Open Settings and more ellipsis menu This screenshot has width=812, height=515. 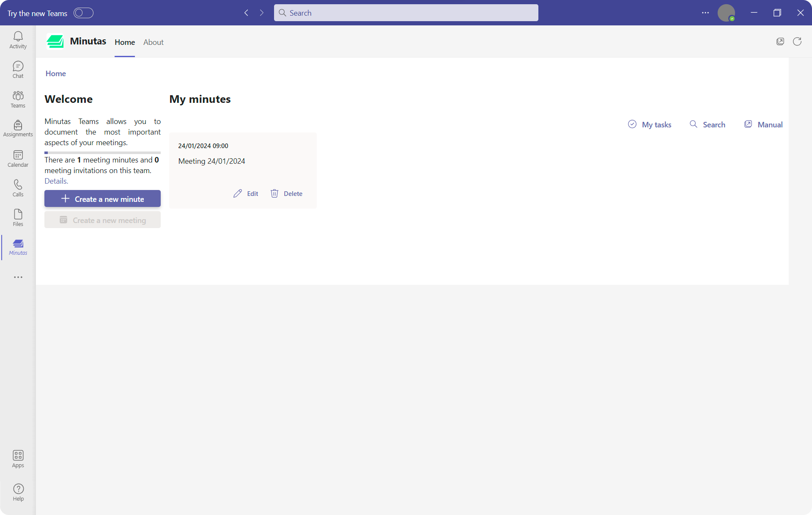click(705, 13)
